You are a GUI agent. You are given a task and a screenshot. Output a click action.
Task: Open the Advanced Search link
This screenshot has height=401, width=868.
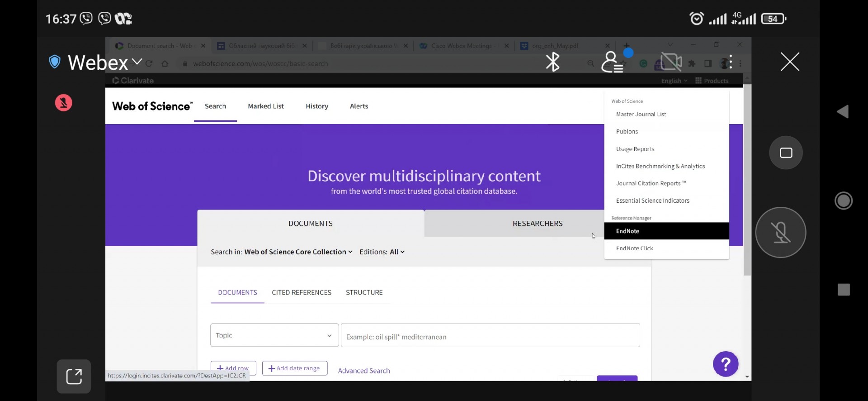pos(364,371)
